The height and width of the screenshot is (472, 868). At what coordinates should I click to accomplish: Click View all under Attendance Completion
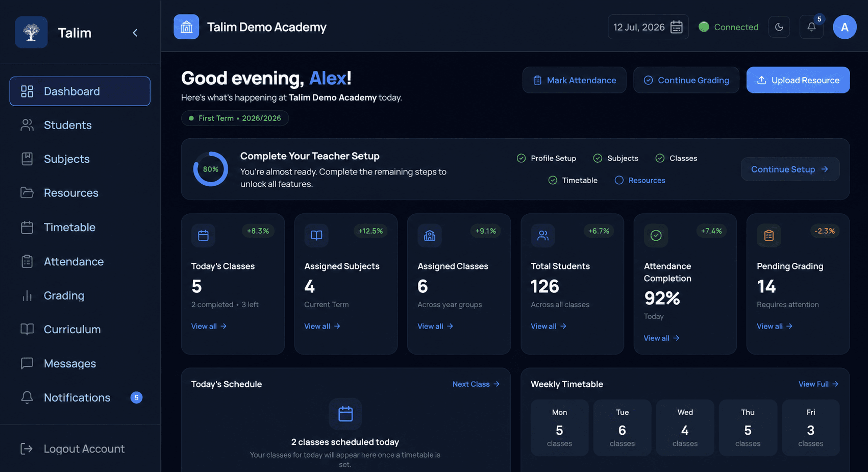click(x=661, y=338)
